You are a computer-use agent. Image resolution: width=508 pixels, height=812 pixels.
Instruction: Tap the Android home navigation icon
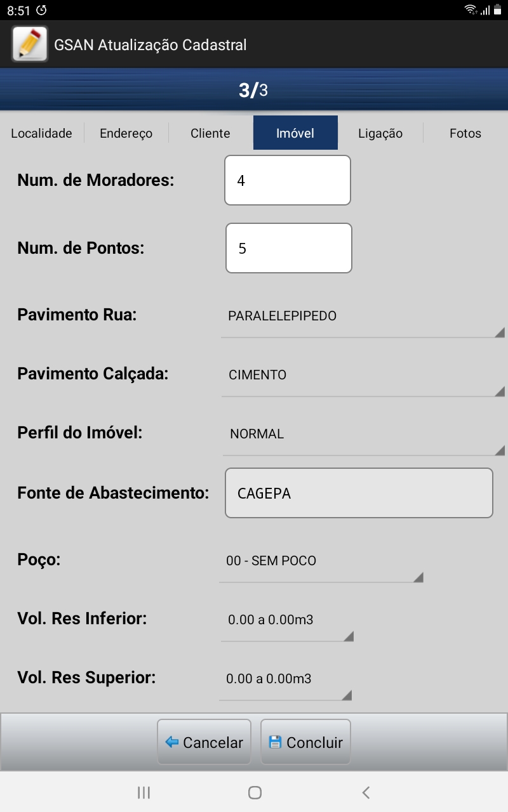point(255,792)
